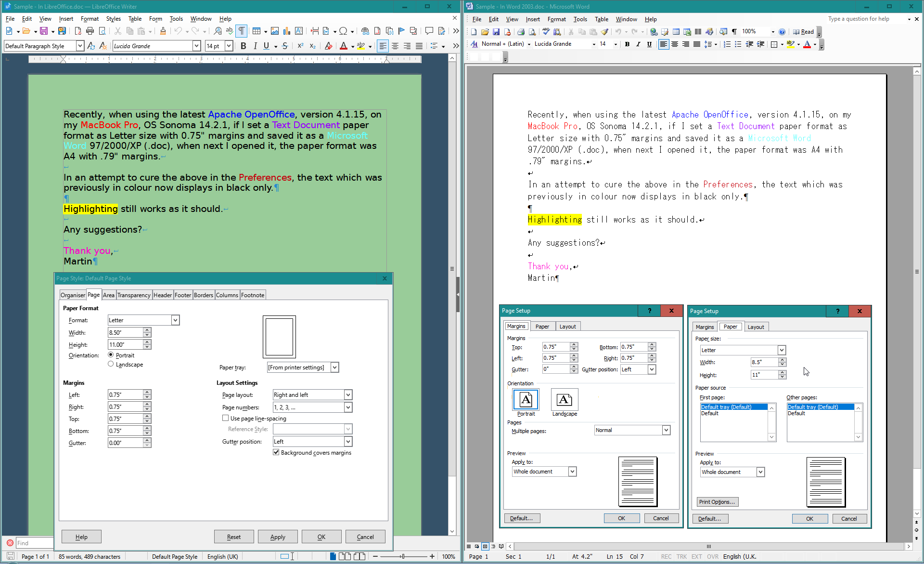Image resolution: width=924 pixels, height=564 pixels.
Task: Open Paper size dropdown in Word dialog
Action: pyautogui.click(x=782, y=350)
